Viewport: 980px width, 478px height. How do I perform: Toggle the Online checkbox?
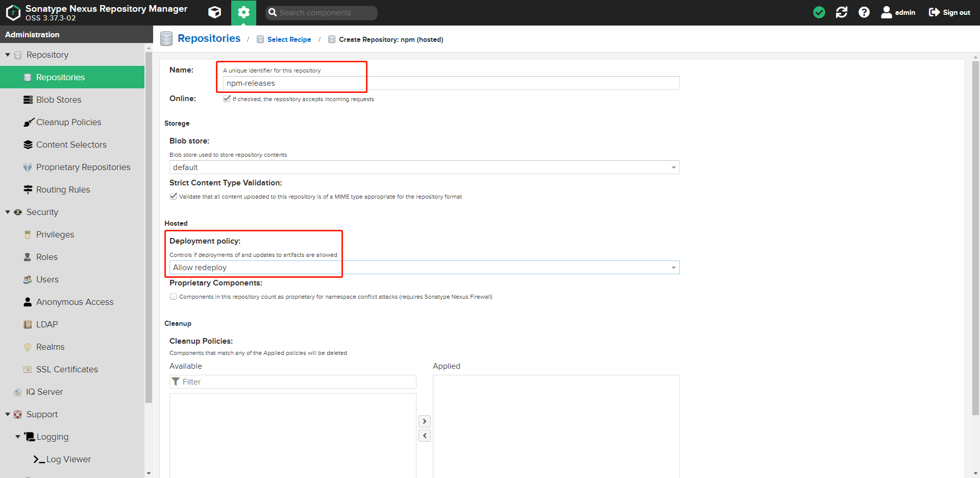point(227,99)
